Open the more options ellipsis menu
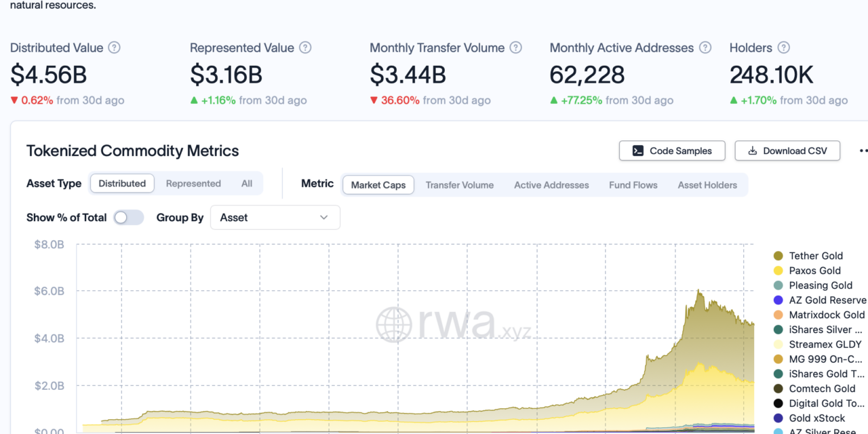The image size is (868, 434). pos(863,151)
